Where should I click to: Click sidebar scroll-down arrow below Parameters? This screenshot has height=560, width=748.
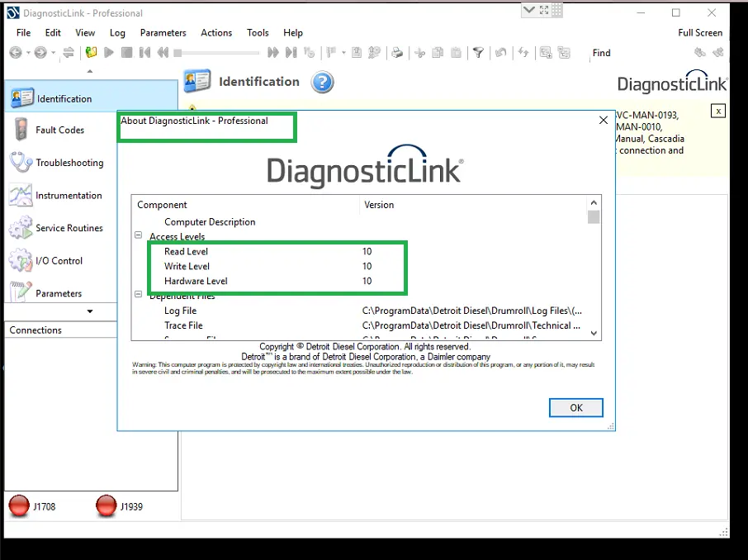point(90,311)
